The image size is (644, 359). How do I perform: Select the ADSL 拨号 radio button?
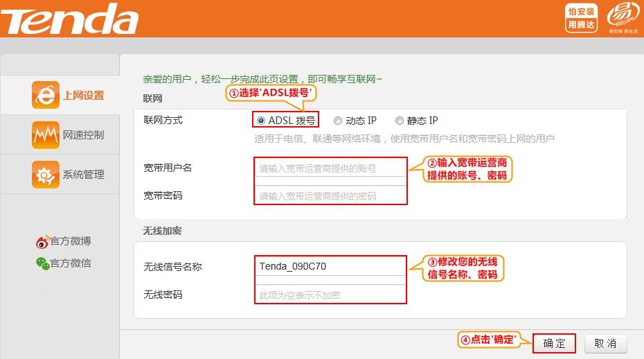click(260, 121)
